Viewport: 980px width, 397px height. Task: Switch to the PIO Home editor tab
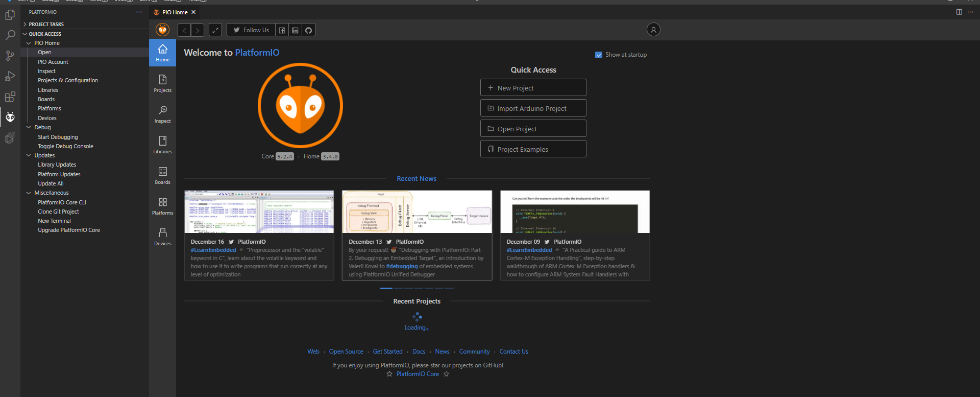pyautogui.click(x=175, y=12)
